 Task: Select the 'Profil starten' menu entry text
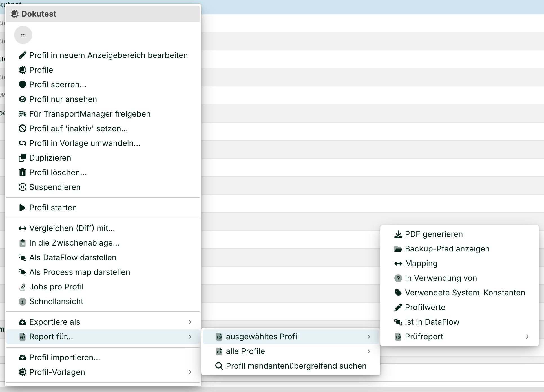(x=53, y=208)
